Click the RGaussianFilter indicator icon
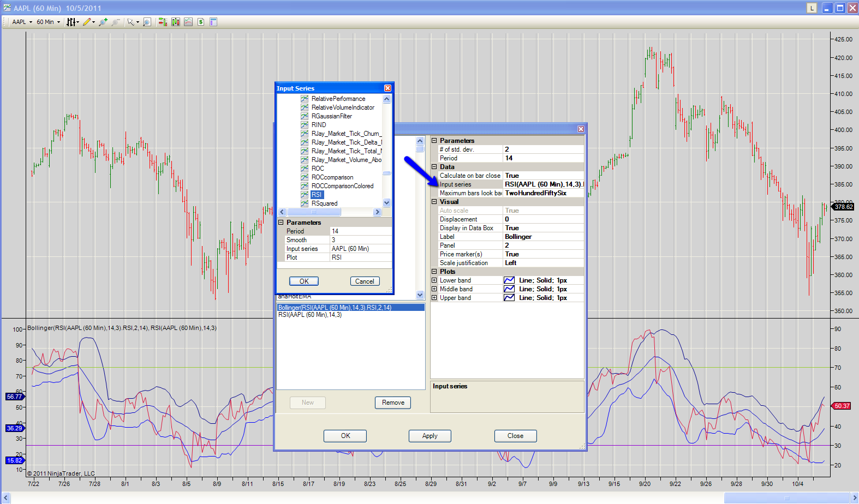The image size is (859, 504). (x=305, y=116)
